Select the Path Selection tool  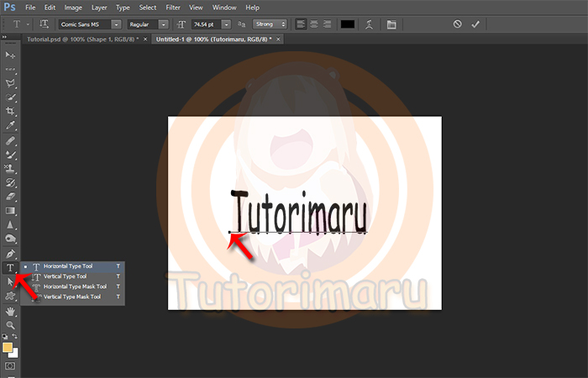click(x=10, y=281)
